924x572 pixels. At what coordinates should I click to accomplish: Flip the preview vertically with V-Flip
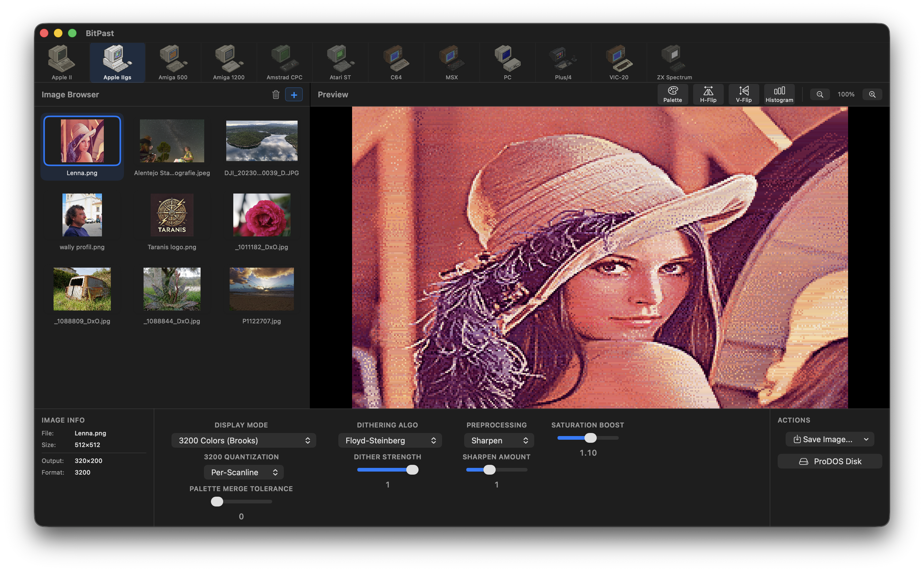(x=743, y=94)
